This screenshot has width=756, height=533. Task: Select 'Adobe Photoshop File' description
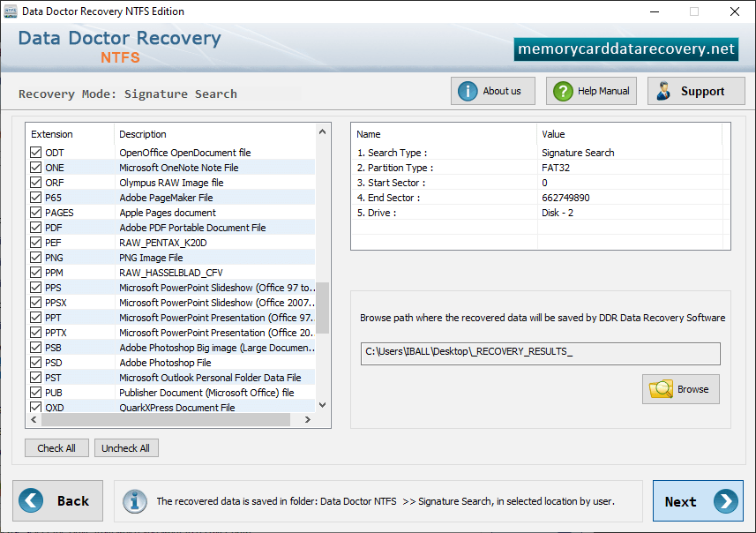165,363
